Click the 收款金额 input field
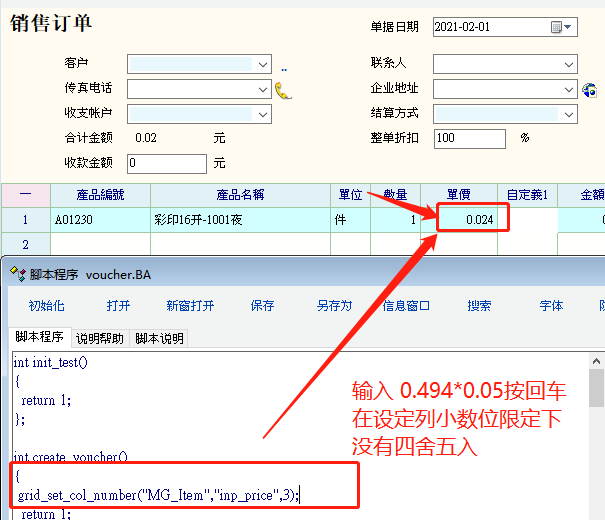 coord(166,163)
